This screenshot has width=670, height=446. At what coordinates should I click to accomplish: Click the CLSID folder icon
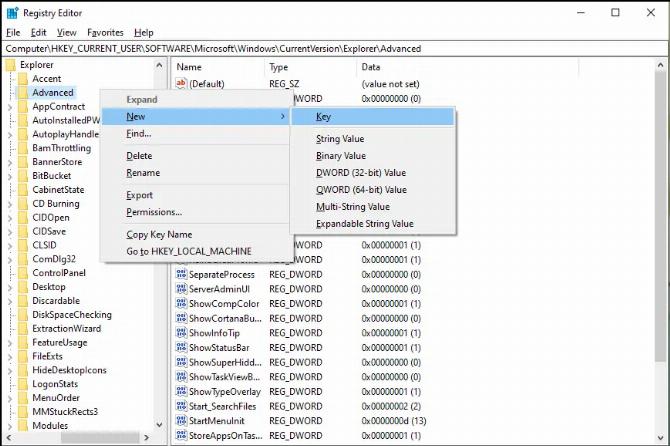coord(23,245)
